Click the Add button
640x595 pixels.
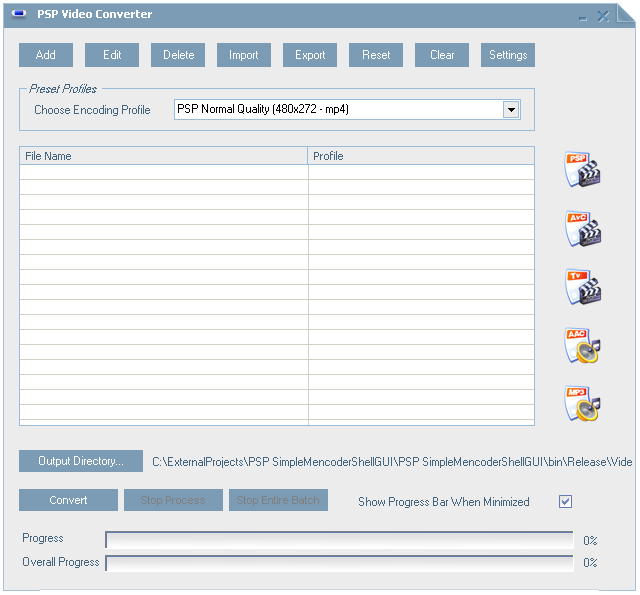(x=46, y=55)
